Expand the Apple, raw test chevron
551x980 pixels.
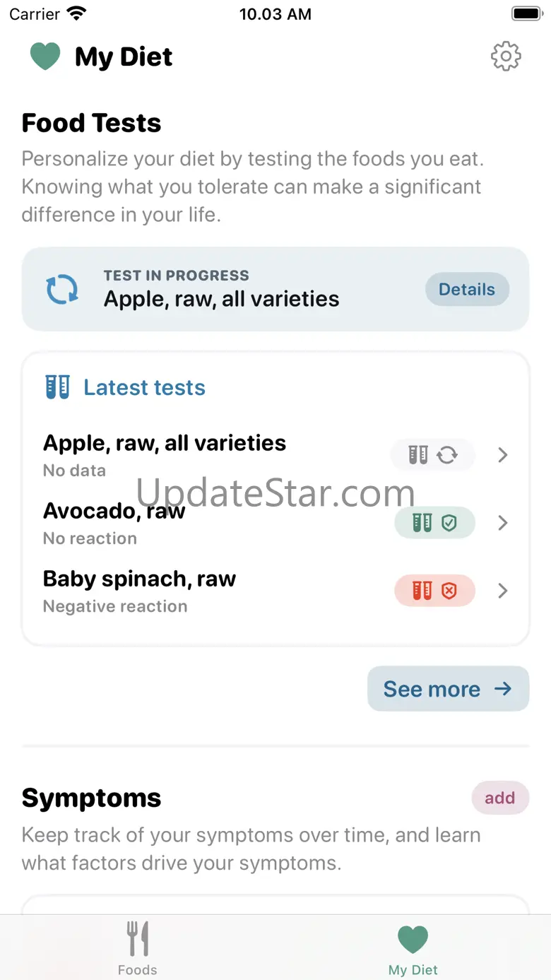(503, 455)
